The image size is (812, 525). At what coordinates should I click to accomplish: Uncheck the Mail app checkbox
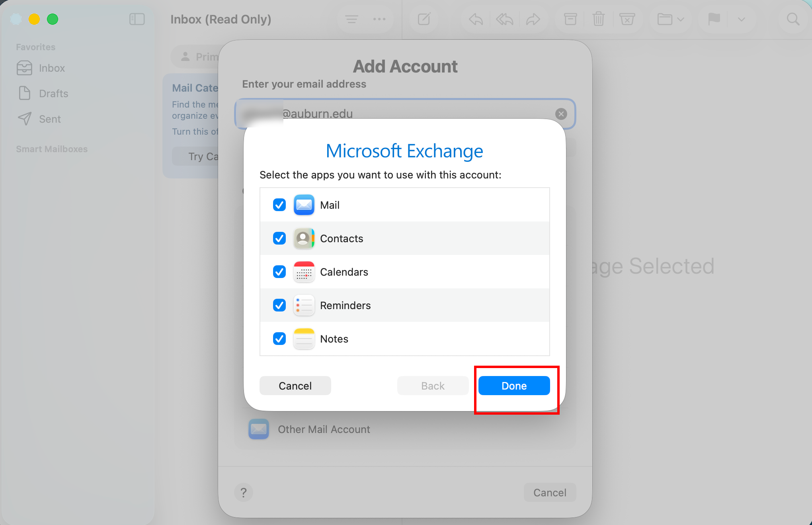point(279,205)
